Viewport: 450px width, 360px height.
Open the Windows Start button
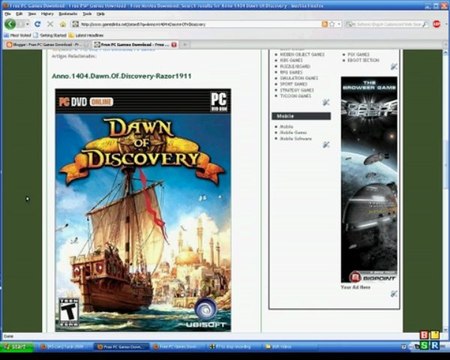[17, 347]
